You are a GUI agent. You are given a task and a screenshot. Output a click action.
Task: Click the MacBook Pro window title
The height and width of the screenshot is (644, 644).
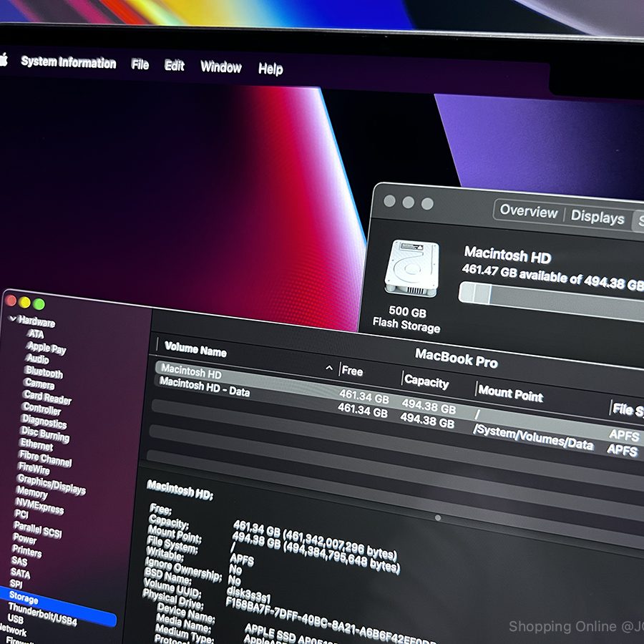[x=457, y=358]
